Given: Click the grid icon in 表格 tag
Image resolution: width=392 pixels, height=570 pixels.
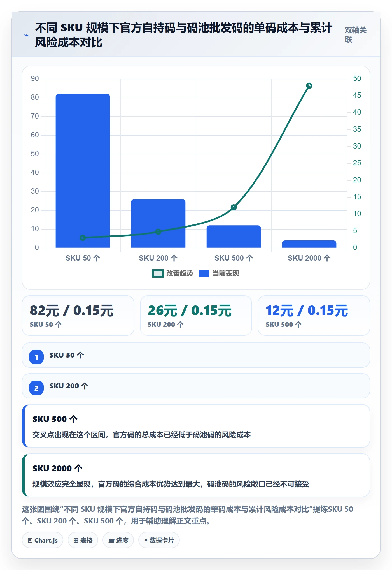Looking at the screenshot, I should pos(76,541).
